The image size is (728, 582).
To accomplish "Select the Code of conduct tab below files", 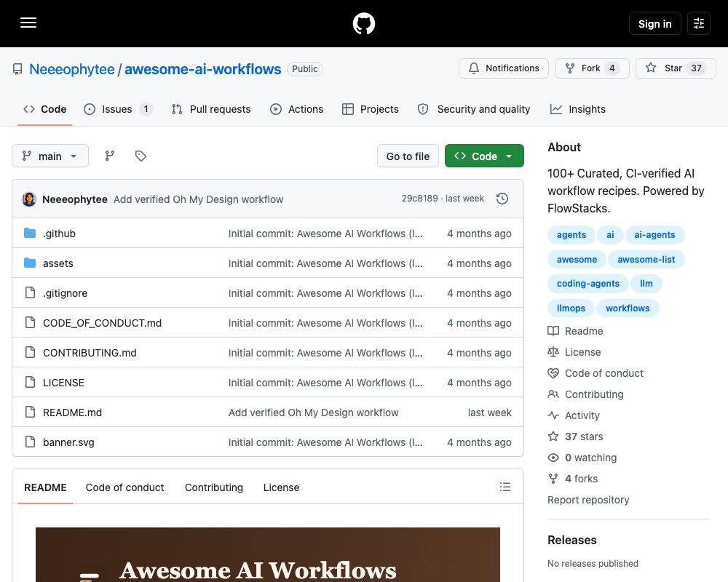I will point(125,487).
